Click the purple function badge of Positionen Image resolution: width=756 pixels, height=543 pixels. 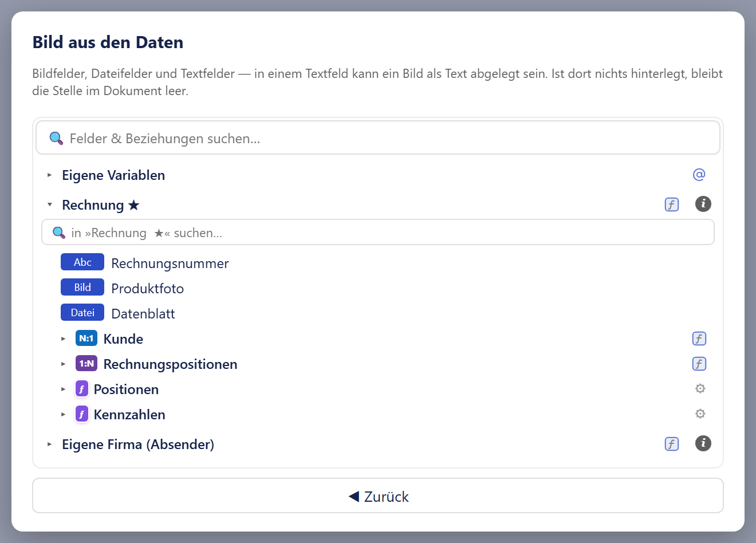pos(82,389)
